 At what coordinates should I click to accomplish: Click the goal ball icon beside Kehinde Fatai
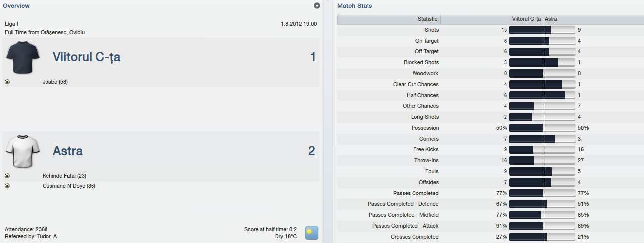point(7,176)
